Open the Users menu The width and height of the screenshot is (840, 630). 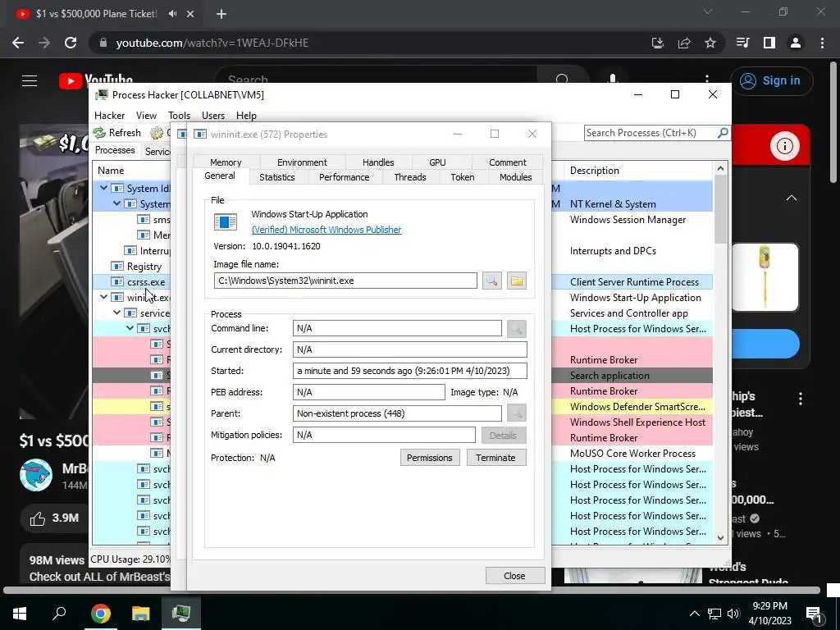coord(213,115)
